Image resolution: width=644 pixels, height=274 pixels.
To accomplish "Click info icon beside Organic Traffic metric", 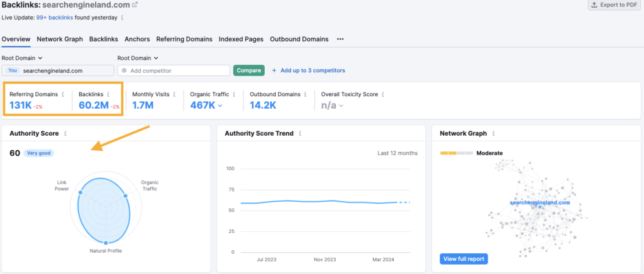I will tap(234, 94).
